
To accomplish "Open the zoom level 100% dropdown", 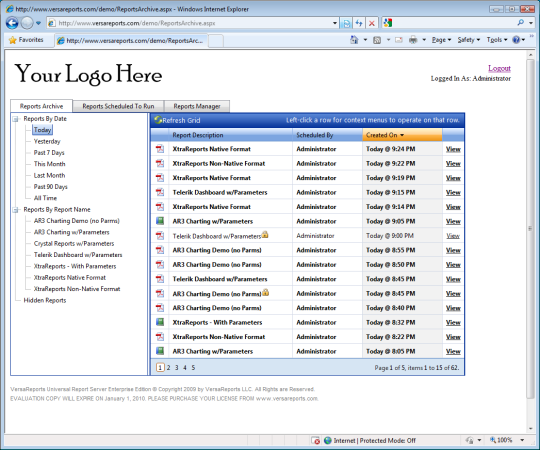I will [522, 440].
